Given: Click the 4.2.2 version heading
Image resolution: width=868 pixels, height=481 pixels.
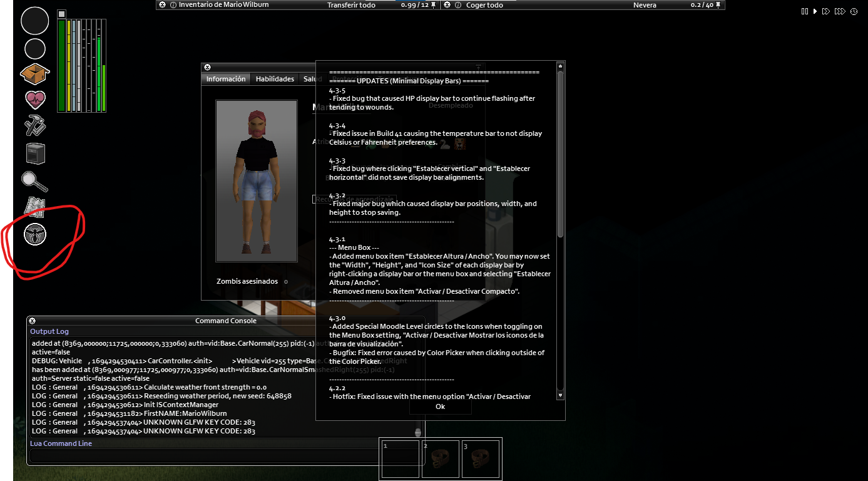Looking at the screenshot, I should click(337, 388).
